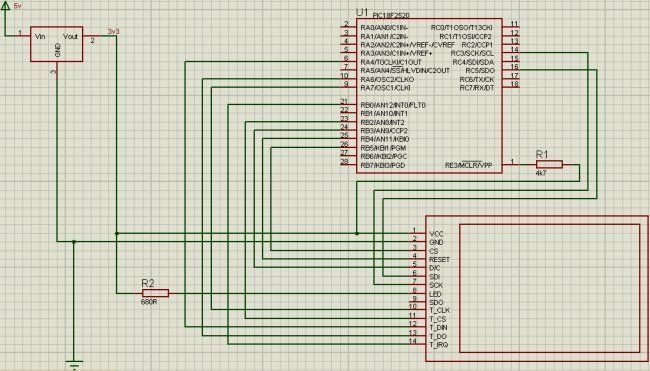Click the RE3/MCLR/VPP pin label
The height and width of the screenshot is (371, 650).
tap(468, 166)
